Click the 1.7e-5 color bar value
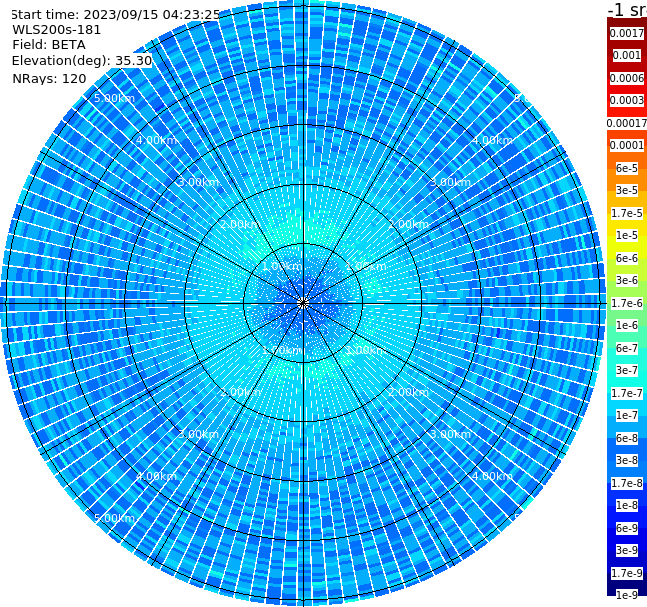Image resolution: width=647 pixels, height=607 pixels. coord(627,213)
